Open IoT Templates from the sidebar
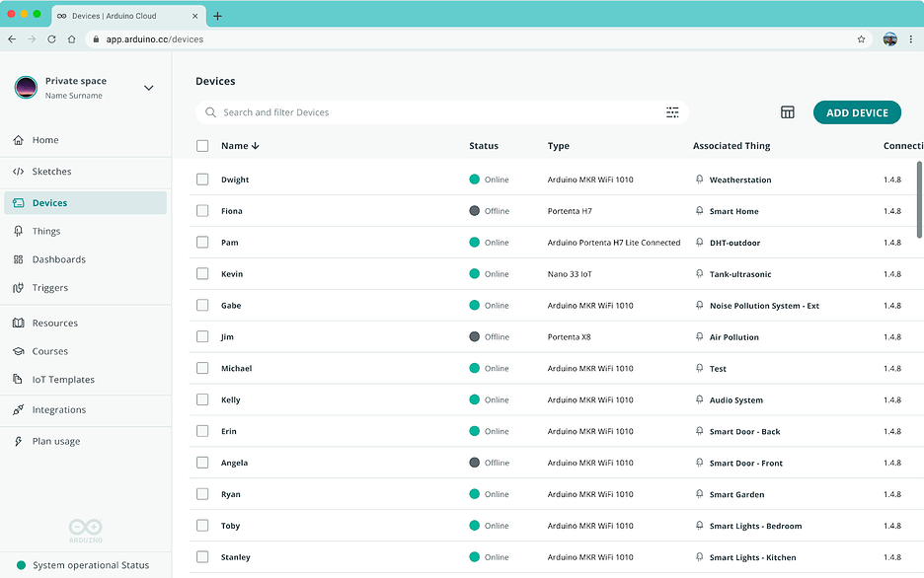The height and width of the screenshot is (578, 924). pos(61,379)
